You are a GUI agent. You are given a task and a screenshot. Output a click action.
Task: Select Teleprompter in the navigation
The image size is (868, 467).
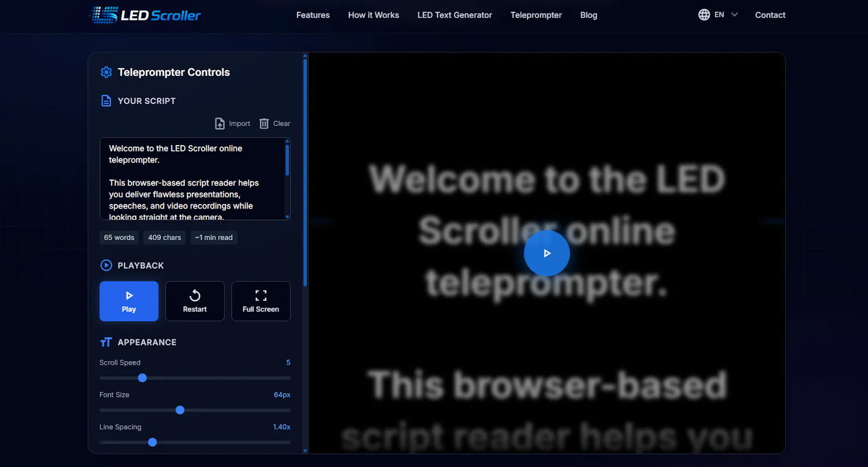click(x=536, y=15)
